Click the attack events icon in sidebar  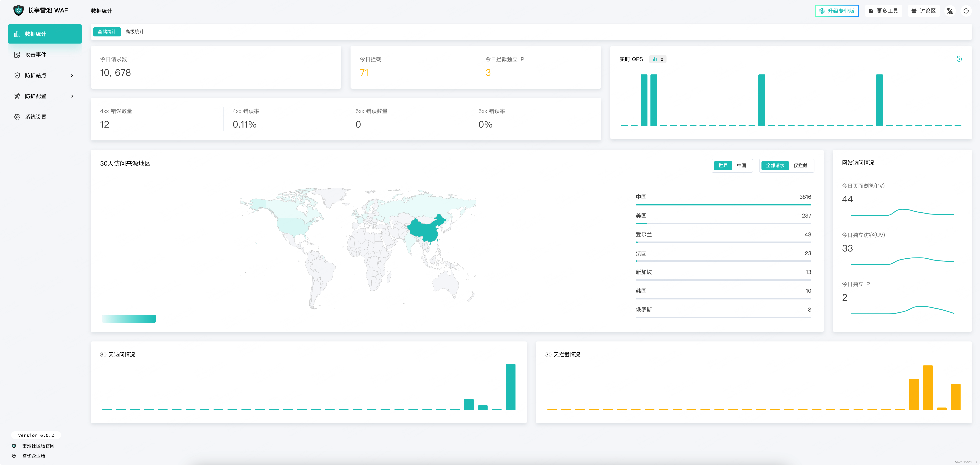[17, 55]
